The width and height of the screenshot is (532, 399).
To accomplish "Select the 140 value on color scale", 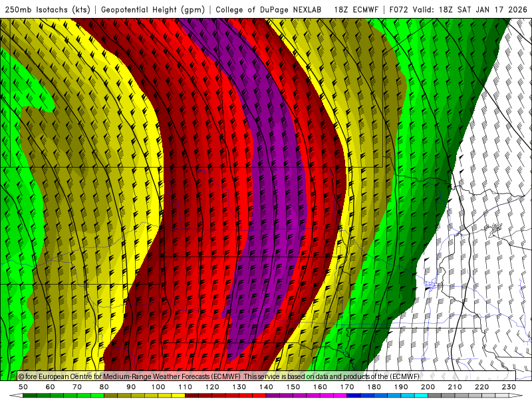I will coord(266,387).
